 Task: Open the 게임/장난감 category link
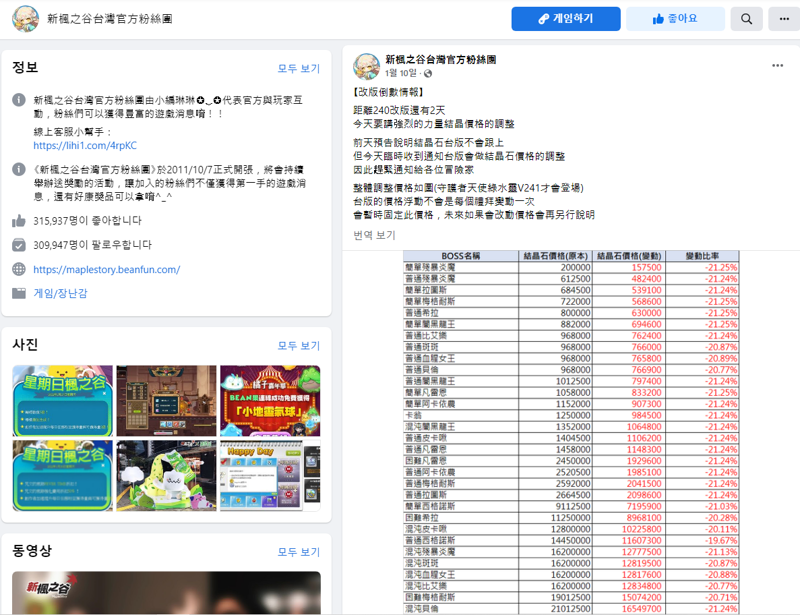60,293
